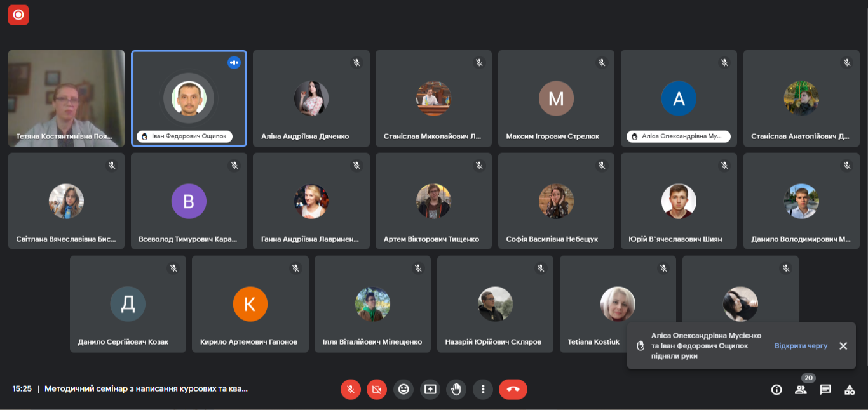Click the muted mic icon on Аліна Андріївна's tile
This screenshot has height=410, width=868.
coord(356,62)
